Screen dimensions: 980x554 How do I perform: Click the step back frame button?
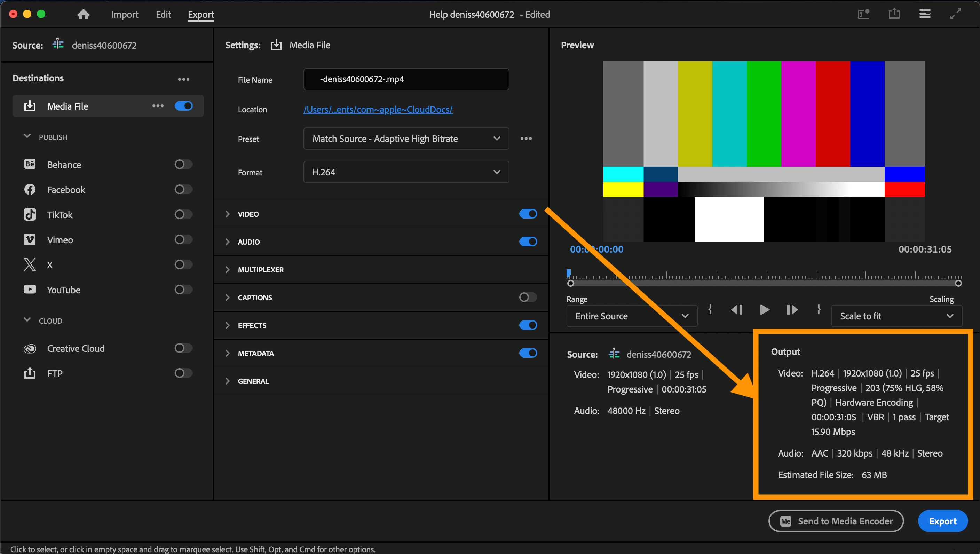(x=737, y=310)
